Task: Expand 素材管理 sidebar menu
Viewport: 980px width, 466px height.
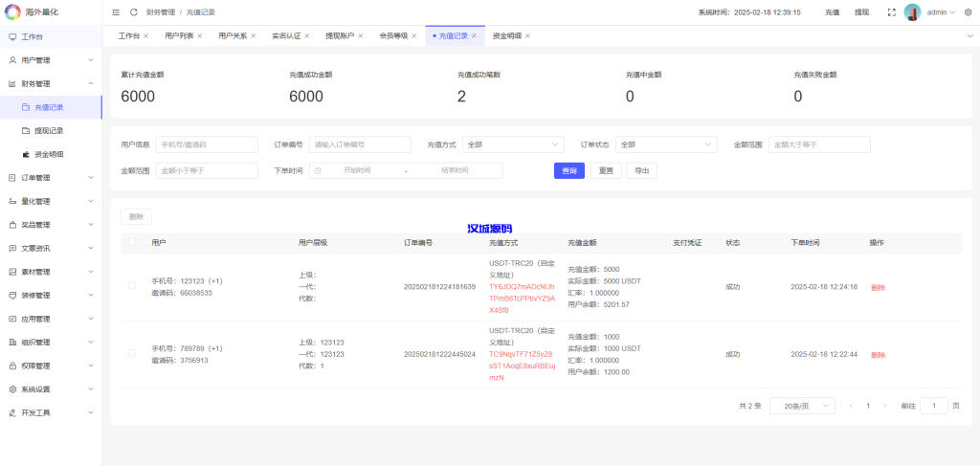Action: pos(52,272)
